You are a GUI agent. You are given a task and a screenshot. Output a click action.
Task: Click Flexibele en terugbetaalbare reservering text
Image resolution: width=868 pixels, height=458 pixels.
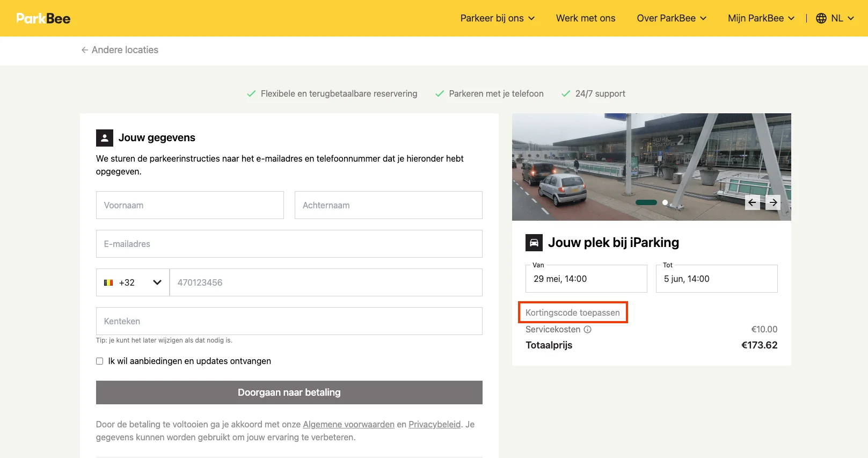tap(339, 93)
